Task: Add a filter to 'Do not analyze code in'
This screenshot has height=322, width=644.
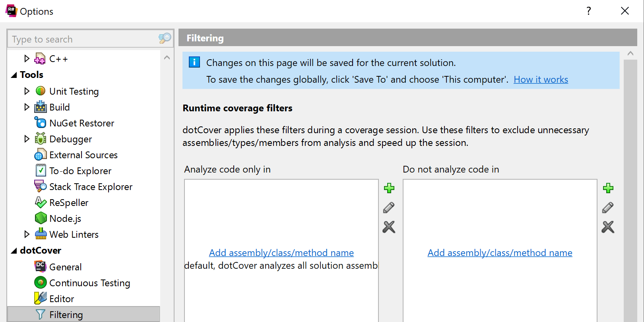Action: pyautogui.click(x=608, y=188)
